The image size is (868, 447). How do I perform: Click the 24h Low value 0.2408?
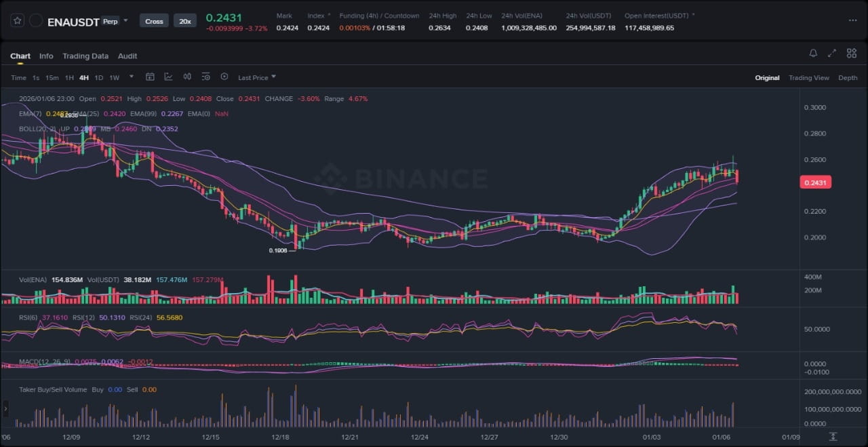pos(477,28)
